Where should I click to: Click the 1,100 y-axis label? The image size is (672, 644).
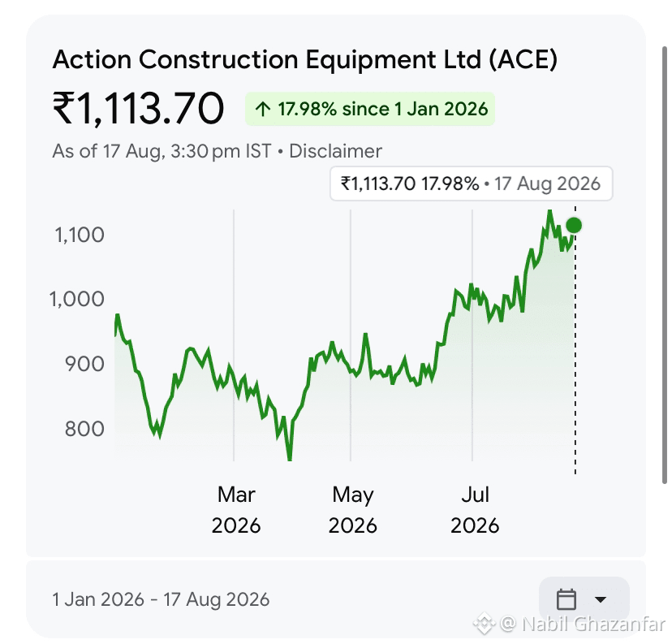(80, 235)
